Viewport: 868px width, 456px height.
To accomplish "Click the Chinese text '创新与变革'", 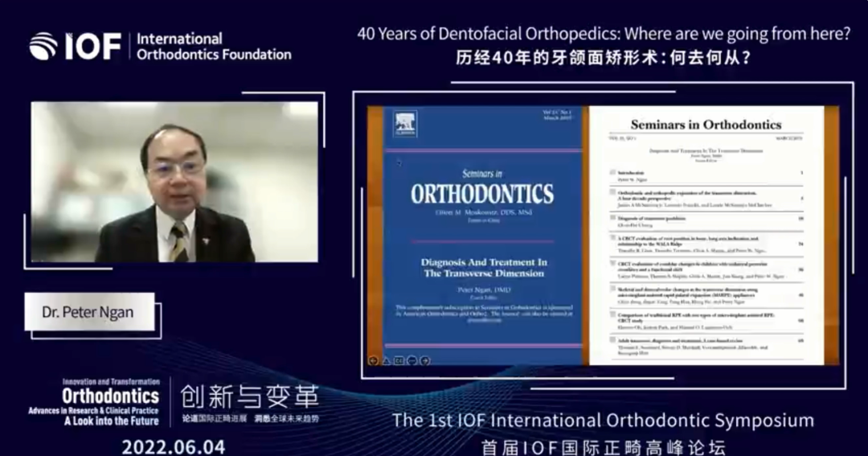I will pos(250,396).
